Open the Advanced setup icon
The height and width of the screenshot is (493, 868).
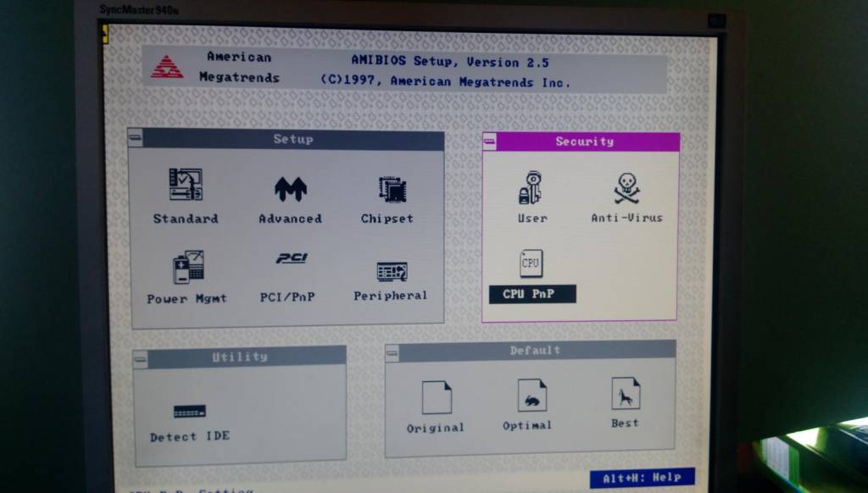[x=291, y=189]
